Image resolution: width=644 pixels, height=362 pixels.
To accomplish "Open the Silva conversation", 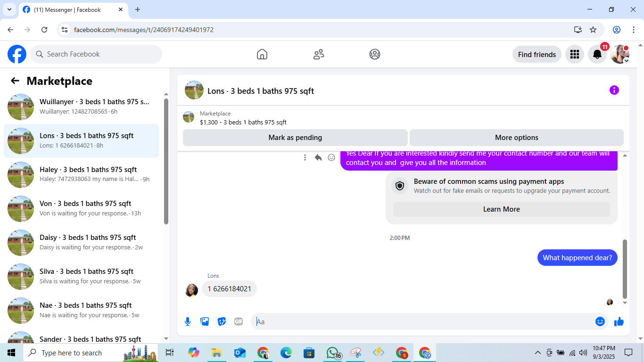I will click(81, 277).
